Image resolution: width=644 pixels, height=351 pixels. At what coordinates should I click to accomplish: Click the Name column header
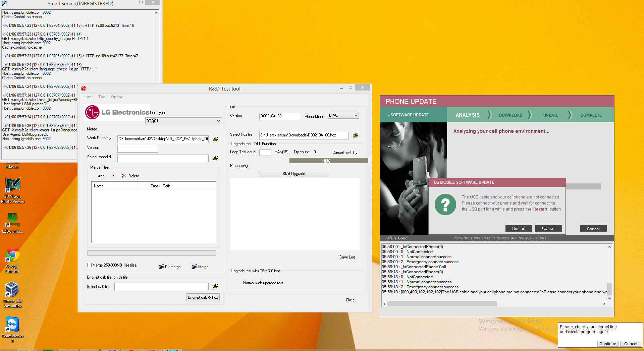114,186
